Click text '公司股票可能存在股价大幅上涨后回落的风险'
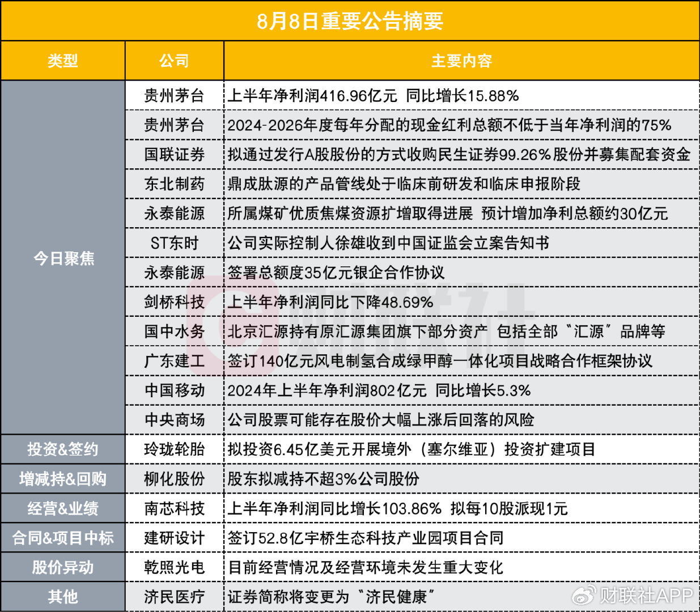 [381, 420]
